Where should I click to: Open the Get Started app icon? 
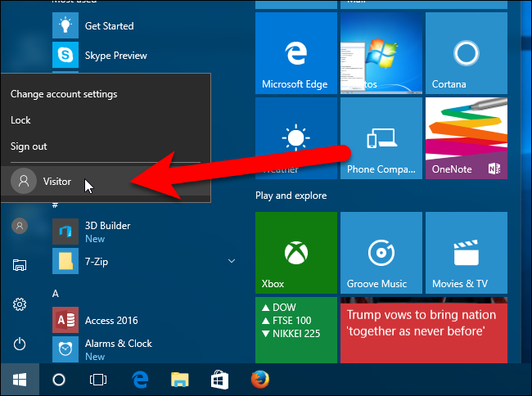pos(65,25)
